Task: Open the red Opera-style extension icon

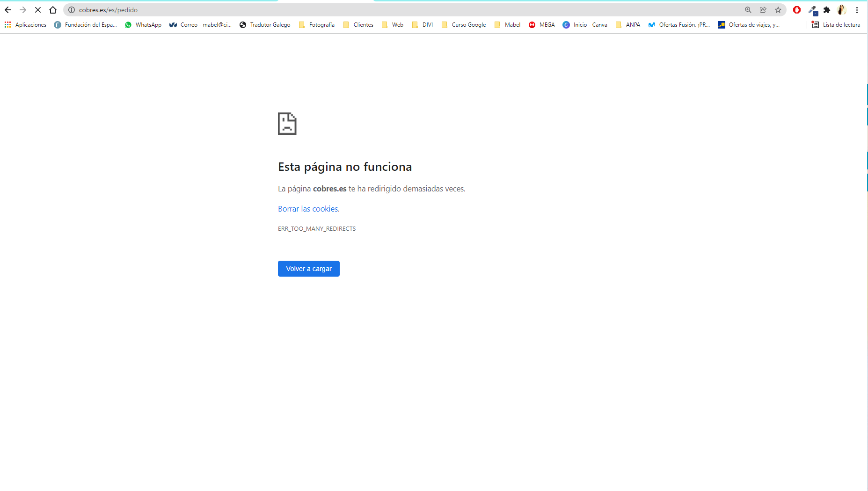Action: [x=797, y=10]
